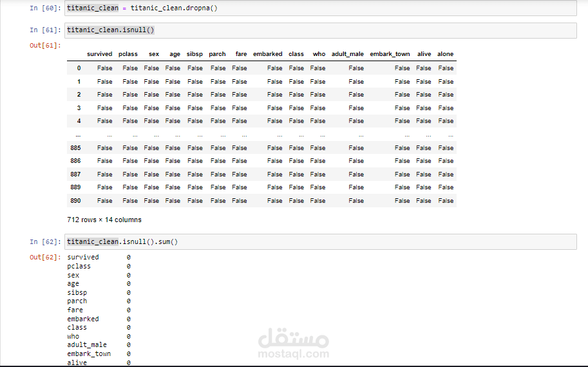Screen dimensions: 588x367
Task: Click row index 3 in the table
Action: (x=79, y=108)
